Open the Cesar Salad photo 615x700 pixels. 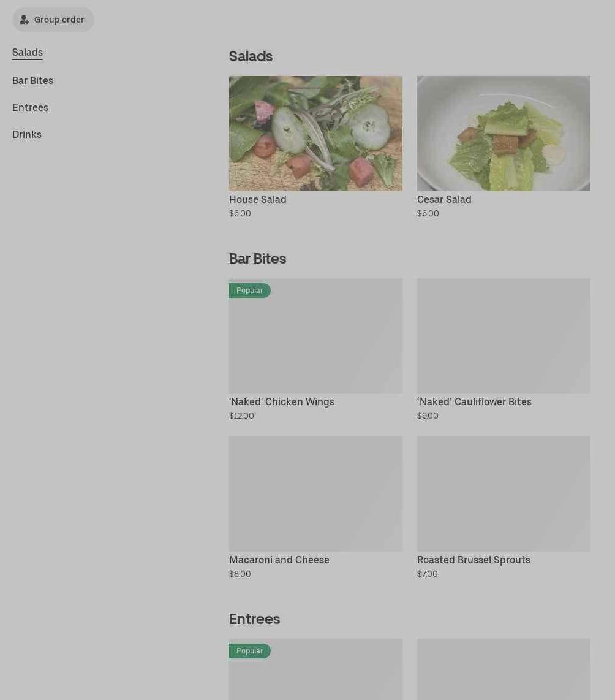click(x=504, y=134)
